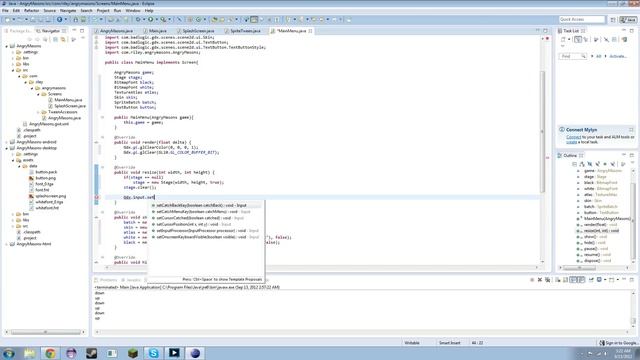Choose setCatchMenuKey proposal in autocomplete
Image resolution: width=640 pixels, height=360 pixels.
click(x=206, y=212)
